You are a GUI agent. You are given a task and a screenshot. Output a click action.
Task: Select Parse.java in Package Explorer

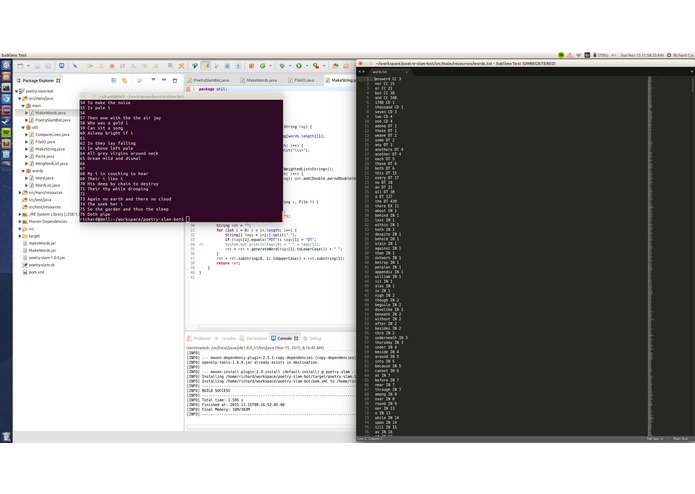coord(45,156)
